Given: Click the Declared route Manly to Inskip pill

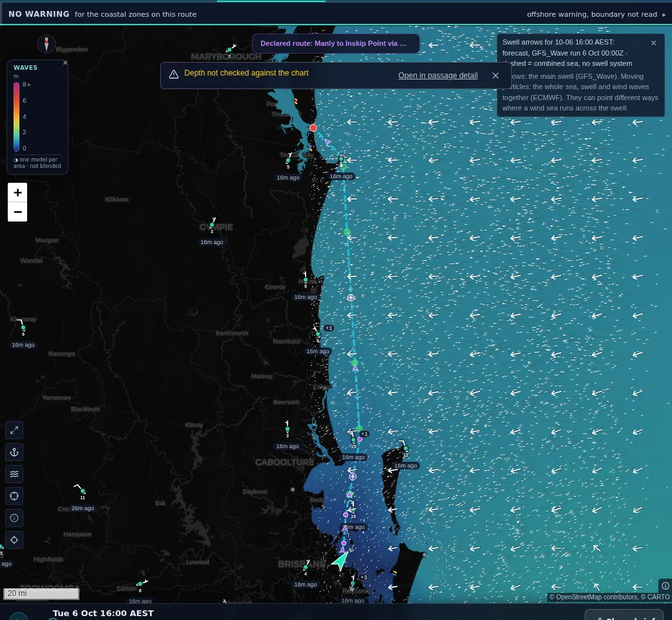Looking at the screenshot, I should 335,43.
